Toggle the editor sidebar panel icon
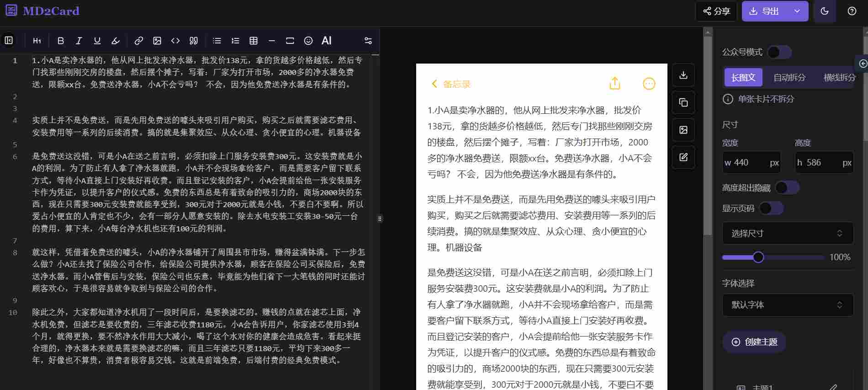868x390 pixels. click(9, 40)
